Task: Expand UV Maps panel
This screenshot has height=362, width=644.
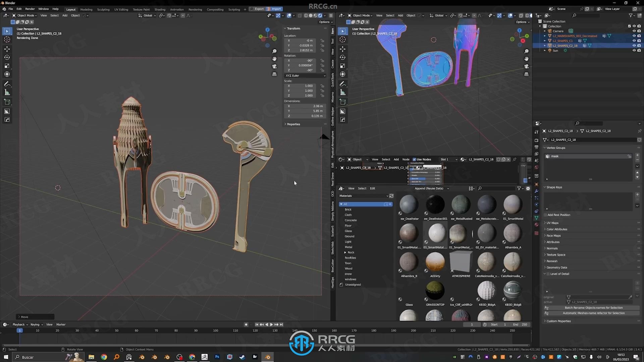Action: coord(552,223)
